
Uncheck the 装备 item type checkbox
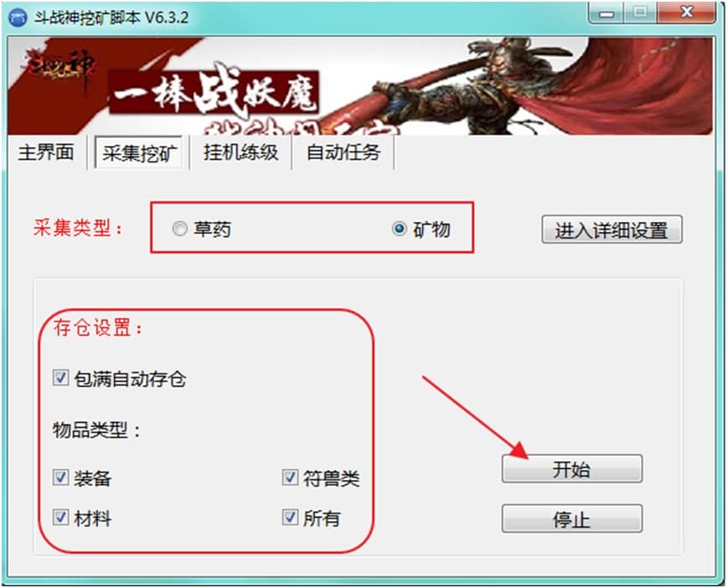pos(61,477)
